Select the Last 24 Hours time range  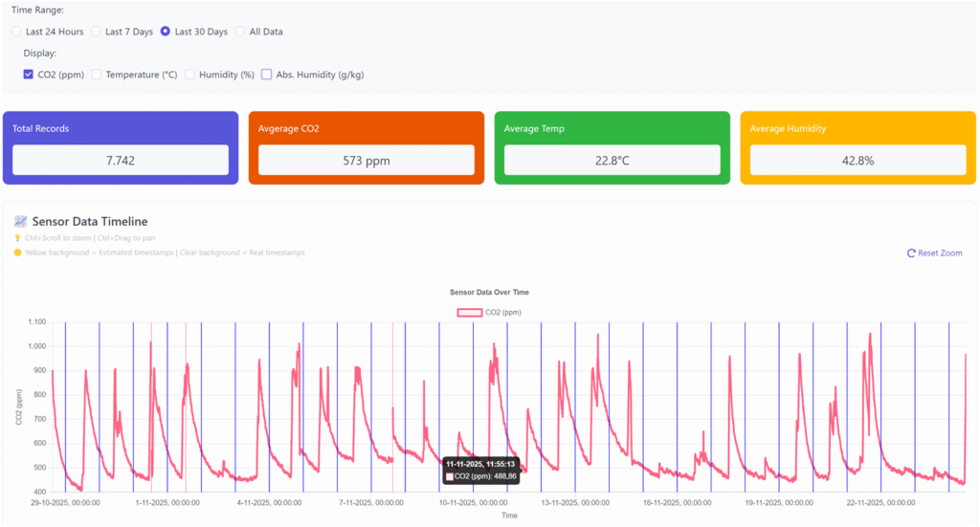point(16,32)
